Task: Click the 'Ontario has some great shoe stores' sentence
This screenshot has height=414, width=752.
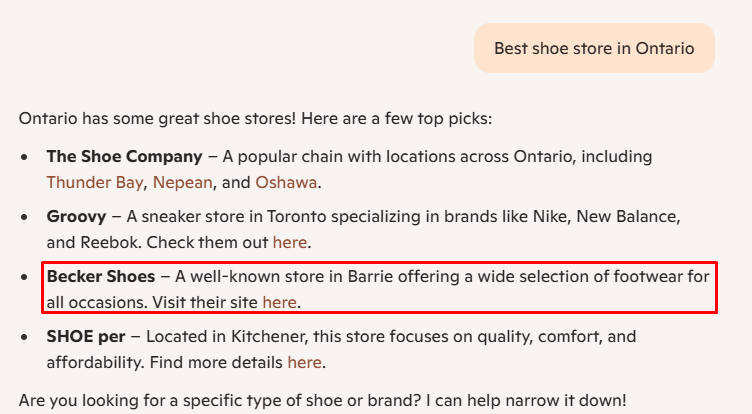Action: click(x=255, y=119)
